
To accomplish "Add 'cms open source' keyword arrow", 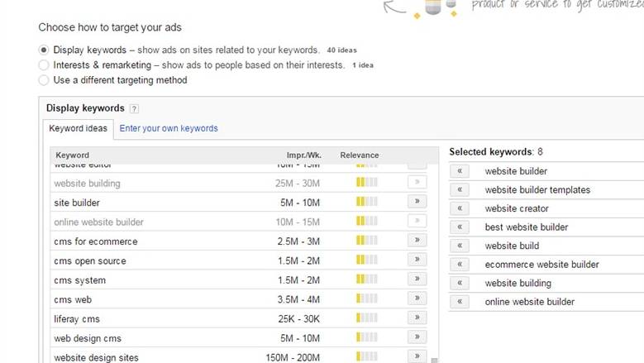I will click(417, 260).
